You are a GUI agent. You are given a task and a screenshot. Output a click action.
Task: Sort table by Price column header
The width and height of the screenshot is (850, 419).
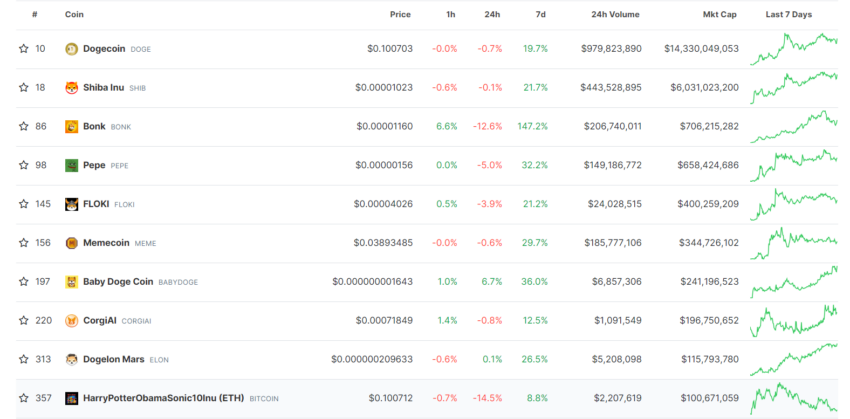[400, 15]
